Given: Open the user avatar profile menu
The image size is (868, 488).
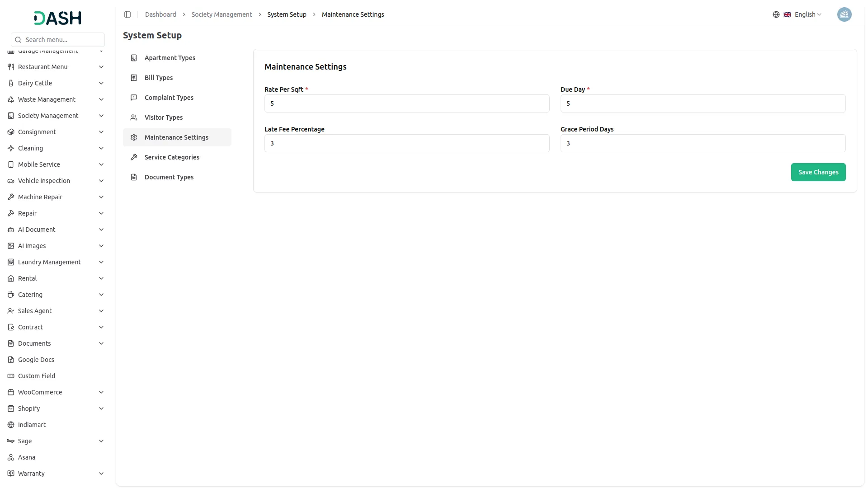Looking at the screenshot, I should [844, 14].
